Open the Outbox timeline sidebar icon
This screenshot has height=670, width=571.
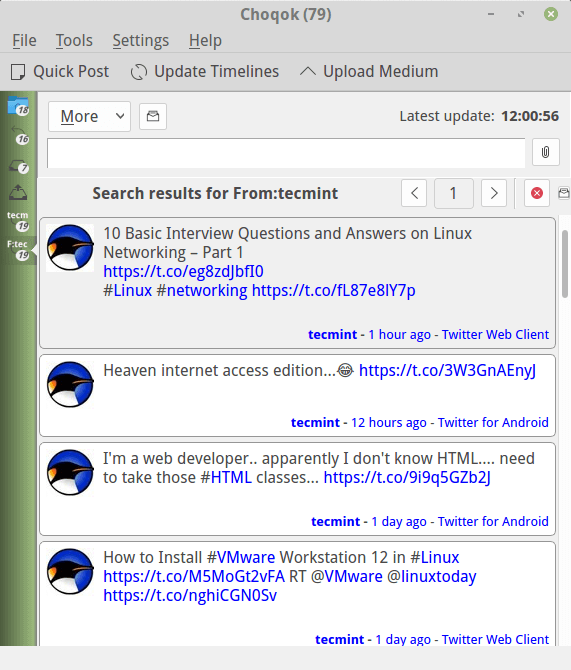(18, 192)
